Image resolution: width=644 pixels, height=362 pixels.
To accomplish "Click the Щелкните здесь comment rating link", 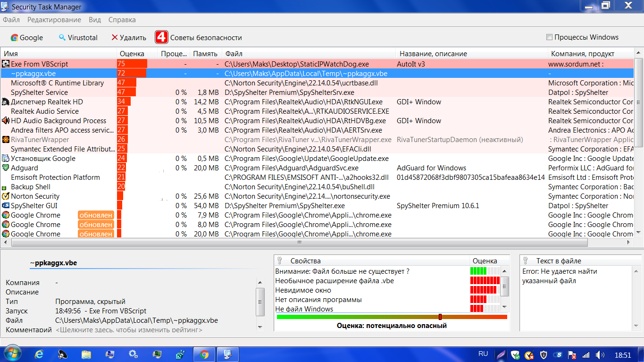I will 129,330.
